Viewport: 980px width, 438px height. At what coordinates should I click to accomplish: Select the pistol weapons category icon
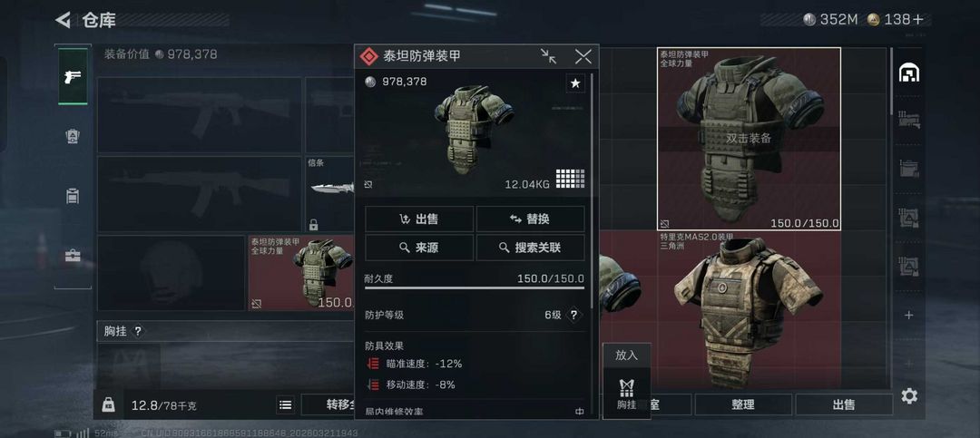click(x=73, y=76)
